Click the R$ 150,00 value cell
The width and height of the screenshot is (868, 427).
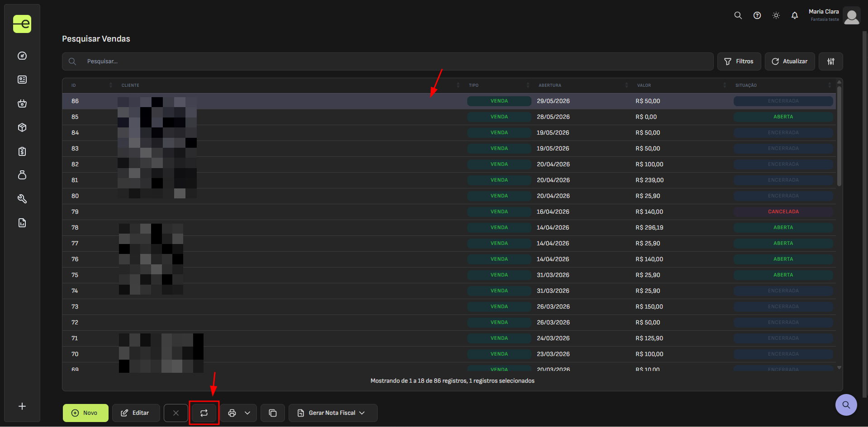tap(649, 307)
